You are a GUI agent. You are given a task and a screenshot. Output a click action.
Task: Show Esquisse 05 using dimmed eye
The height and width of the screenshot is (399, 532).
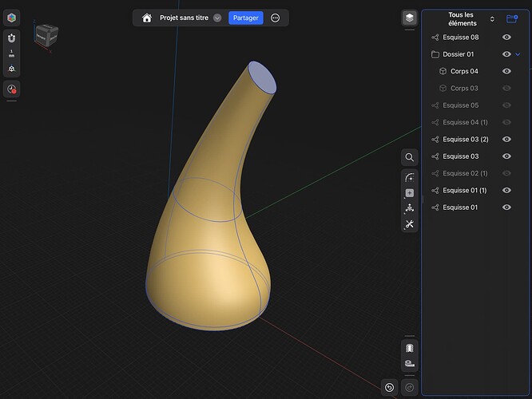(x=506, y=105)
